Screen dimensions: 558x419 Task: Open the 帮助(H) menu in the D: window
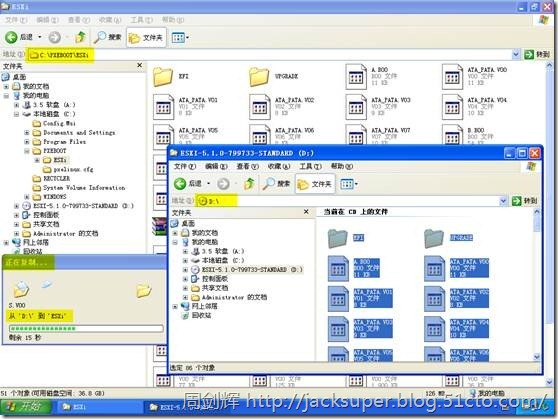[x=342, y=166]
